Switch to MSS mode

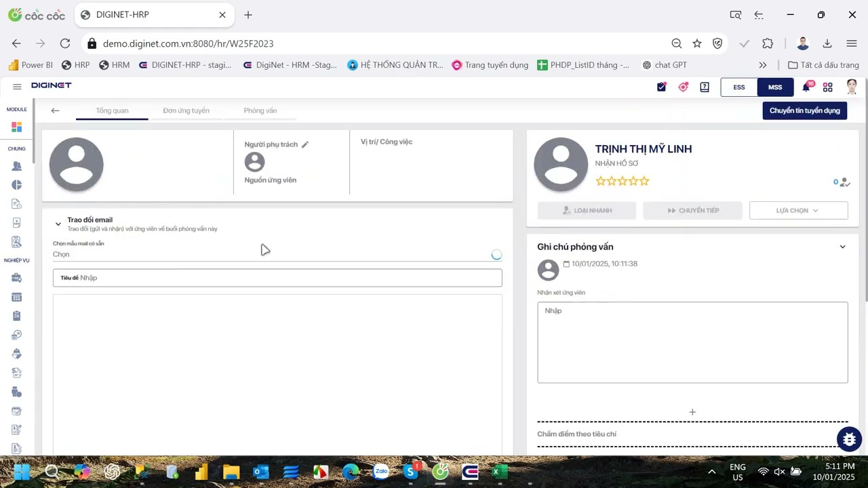pyautogui.click(x=775, y=87)
